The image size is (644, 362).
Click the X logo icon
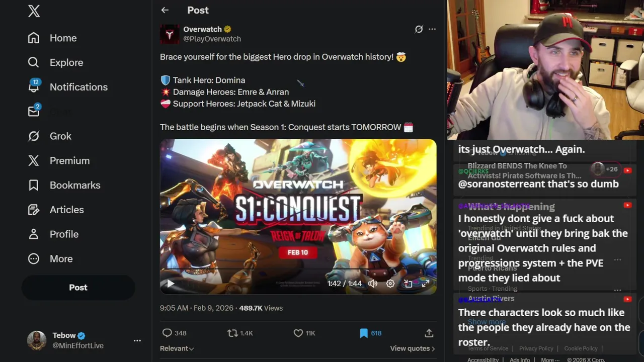(34, 11)
